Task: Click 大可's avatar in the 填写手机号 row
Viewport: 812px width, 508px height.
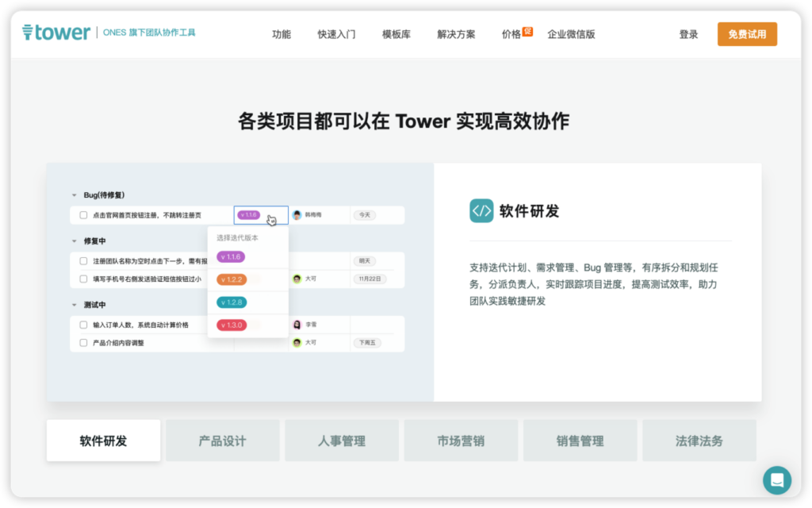Action: pos(297,279)
